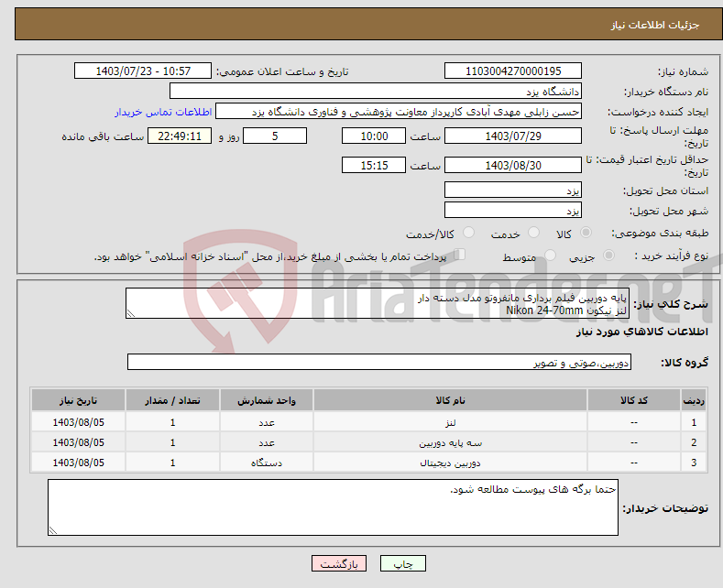Viewport: 723px width, 588px height.
Task: Select the خدمت radio button
Action: tap(533, 233)
